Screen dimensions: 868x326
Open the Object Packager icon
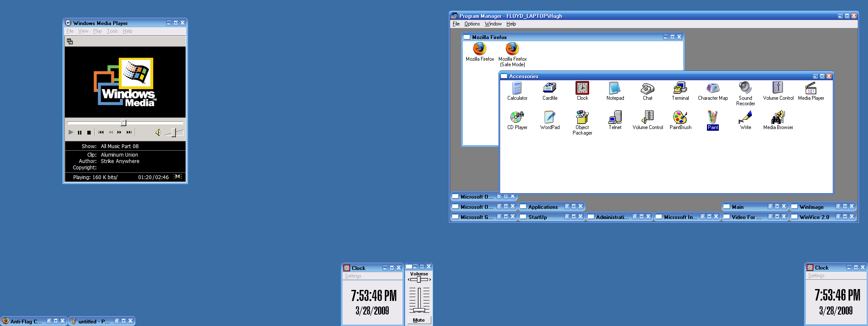pyautogui.click(x=582, y=117)
